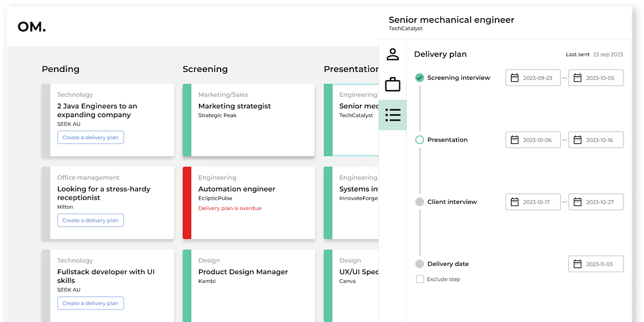
Task: Select the Presentation step circle
Action: click(x=419, y=140)
